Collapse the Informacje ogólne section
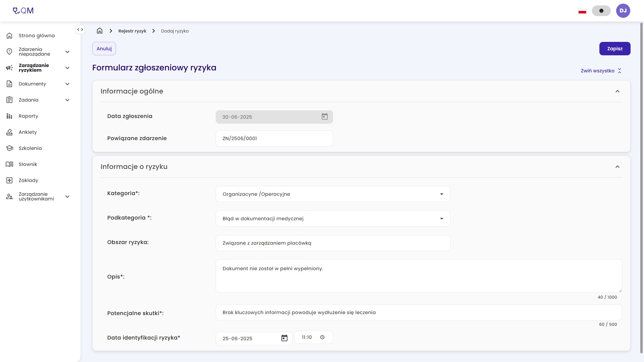Viewport: 644px width, 362px height. (x=618, y=91)
